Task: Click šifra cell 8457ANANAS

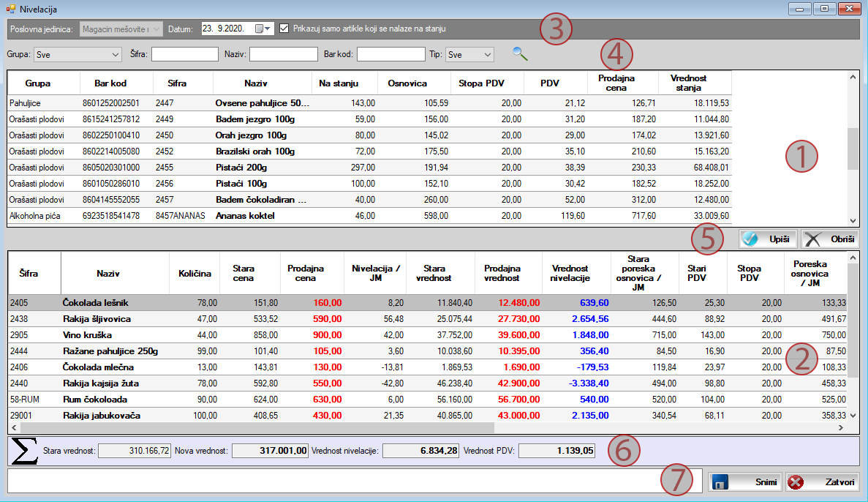Action: point(181,216)
